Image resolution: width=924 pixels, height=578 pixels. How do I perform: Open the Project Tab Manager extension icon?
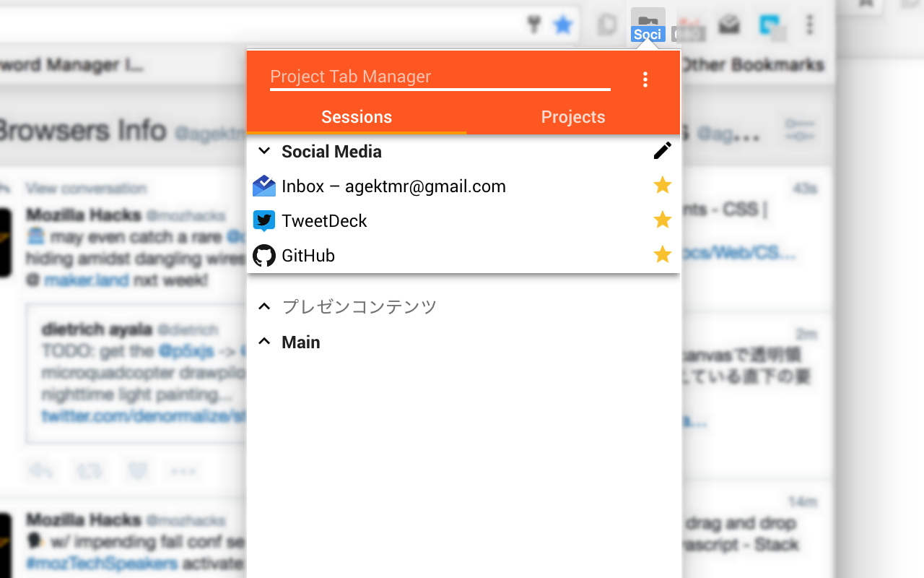point(648,25)
